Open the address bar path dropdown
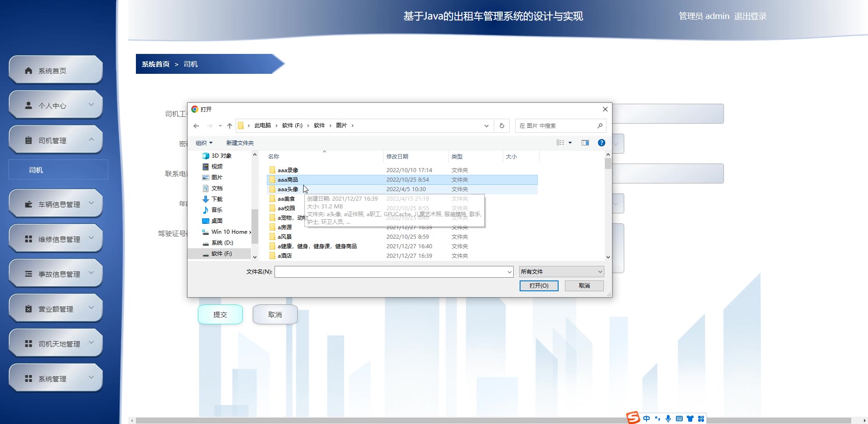Screen dimensions: 868x424 point(487,126)
